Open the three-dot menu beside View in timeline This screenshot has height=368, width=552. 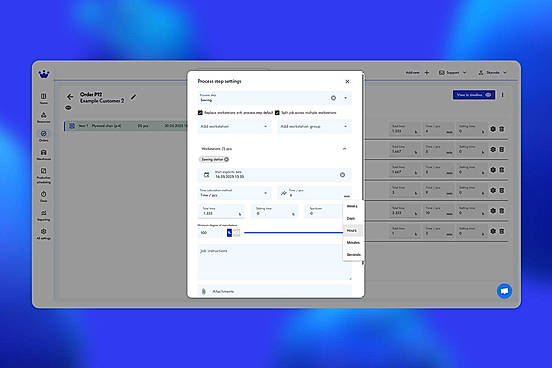(x=503, y=95)
